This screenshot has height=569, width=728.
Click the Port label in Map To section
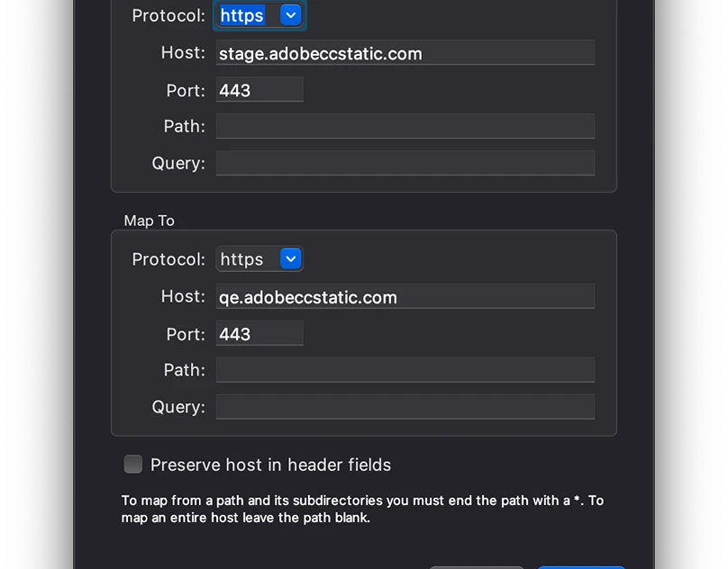click(186, 334)
